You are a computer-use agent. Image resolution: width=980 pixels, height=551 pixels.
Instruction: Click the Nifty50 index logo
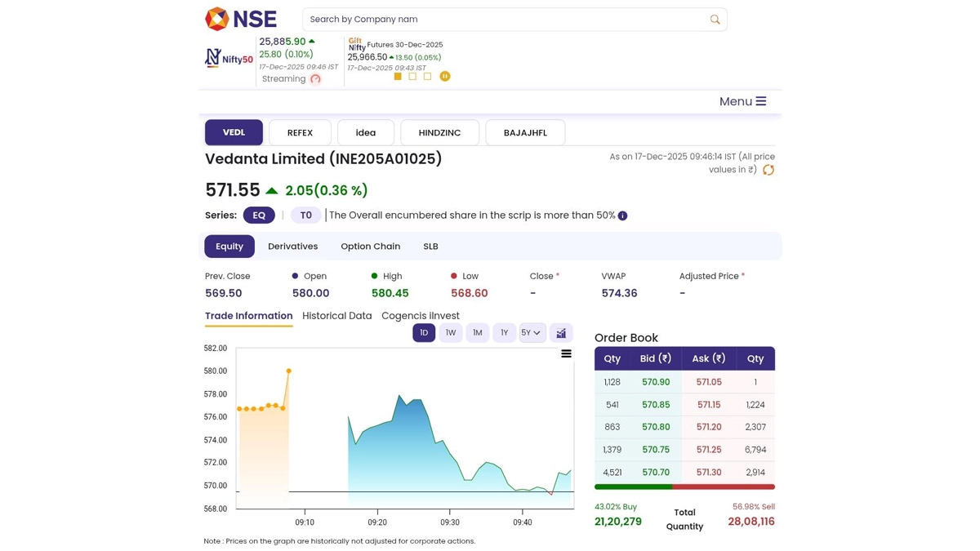229,58
